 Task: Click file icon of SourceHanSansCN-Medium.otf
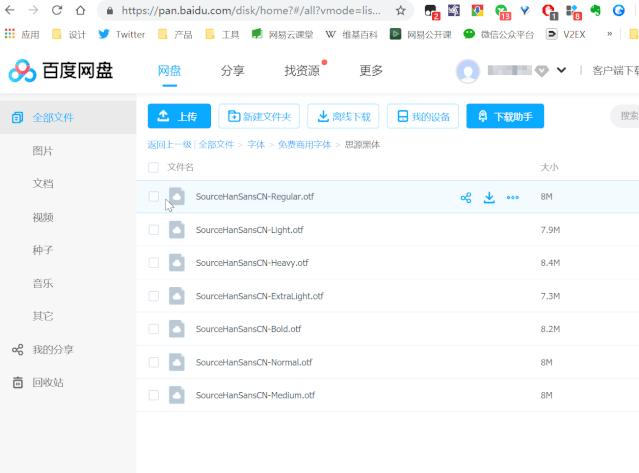coord(177,395)
